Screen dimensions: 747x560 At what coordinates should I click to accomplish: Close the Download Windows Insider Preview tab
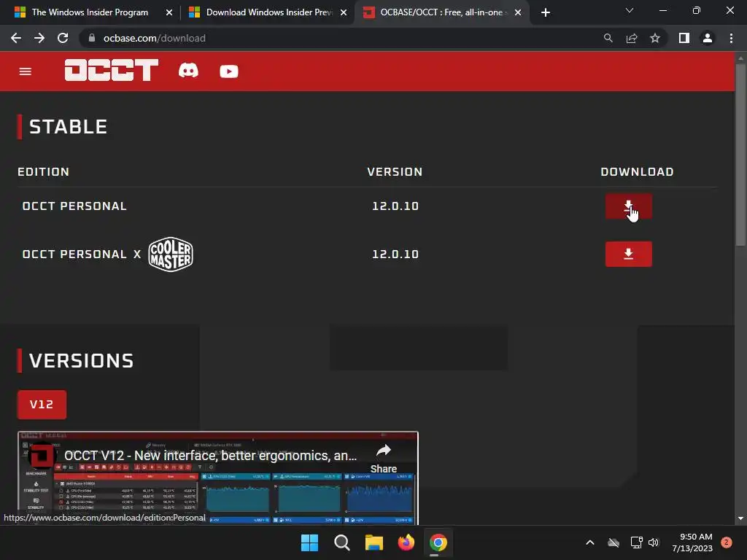pyautogui.click(x=344, y=12)
